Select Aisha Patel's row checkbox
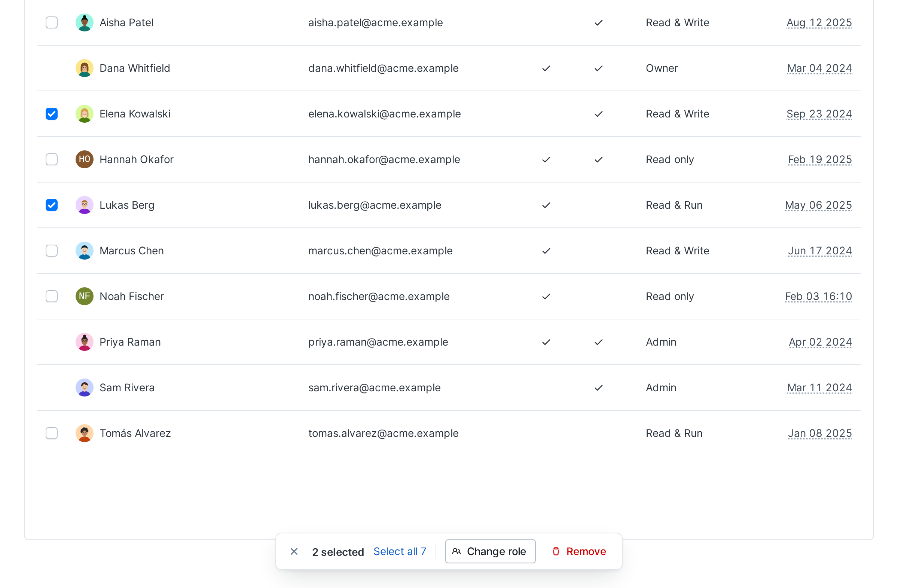The height and width of the screenshot is (588, 898). tap(52, 23)
